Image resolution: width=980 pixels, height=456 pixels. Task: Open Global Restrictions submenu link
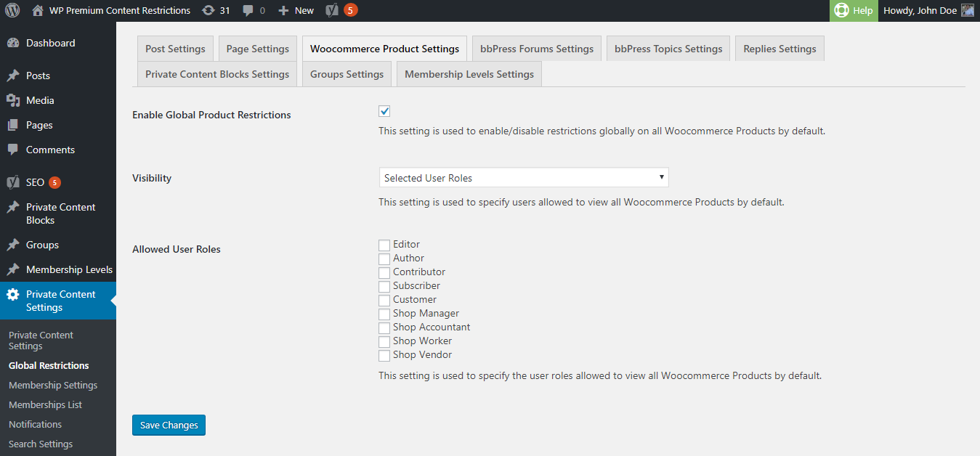point(49,366)
